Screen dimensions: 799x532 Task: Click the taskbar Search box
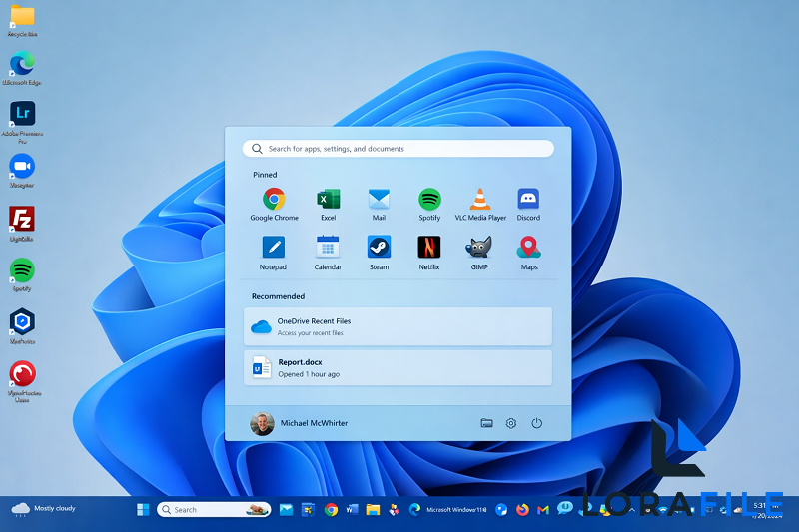(x=214, y=510)
